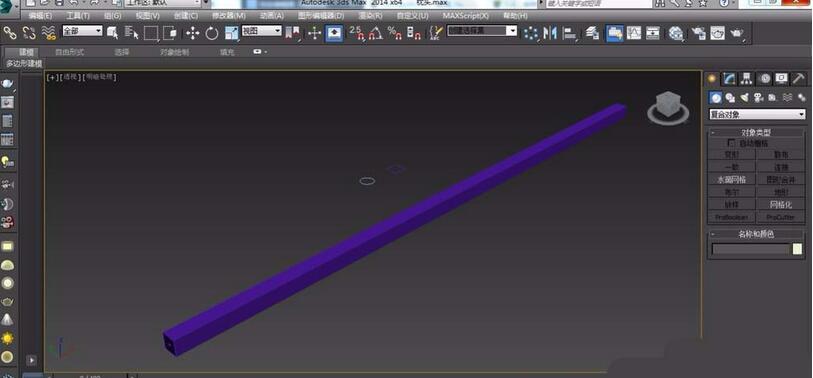
Task: Toggle the 2.5 snaps button
Action: click(x=357, y=34)
